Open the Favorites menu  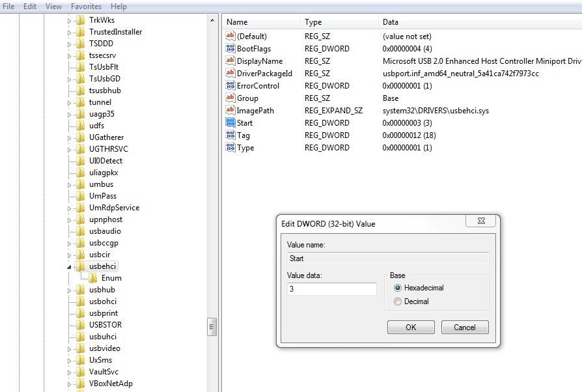[86, 7]
